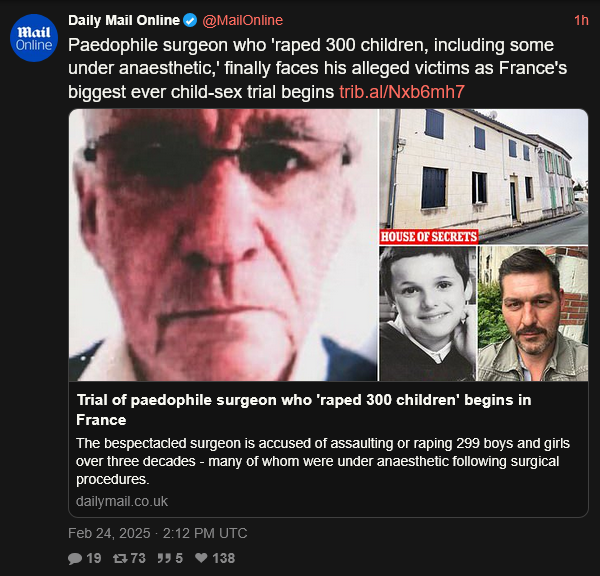The height and width of the screenshot is (576, 600).
Task: Click the black-and-white boy photo
Action: point(427,313)
